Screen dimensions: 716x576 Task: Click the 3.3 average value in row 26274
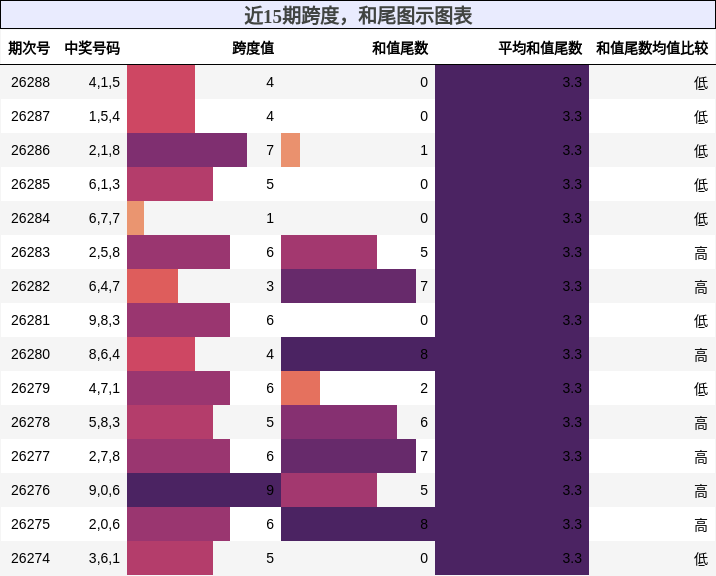(x=572, y=558)
